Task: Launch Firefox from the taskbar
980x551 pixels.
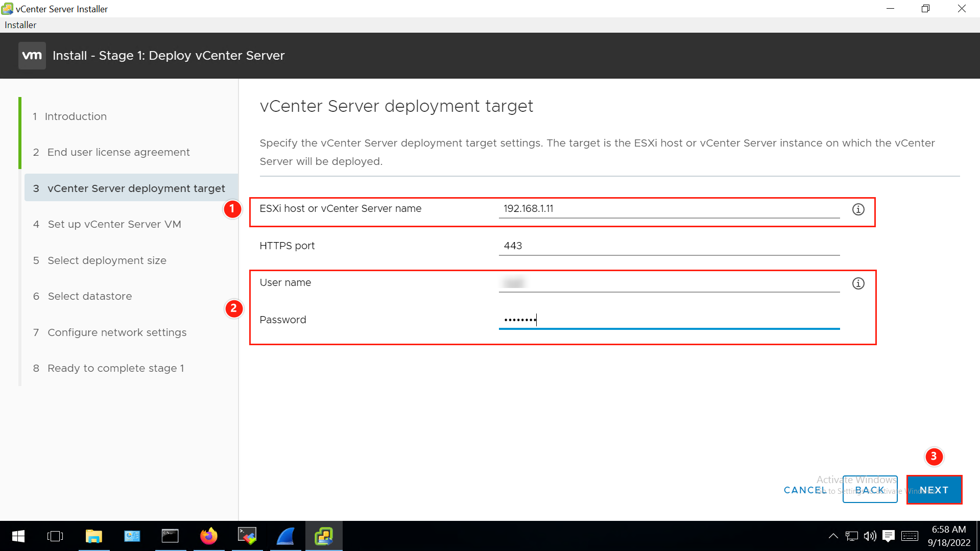Action: (208, 536)
